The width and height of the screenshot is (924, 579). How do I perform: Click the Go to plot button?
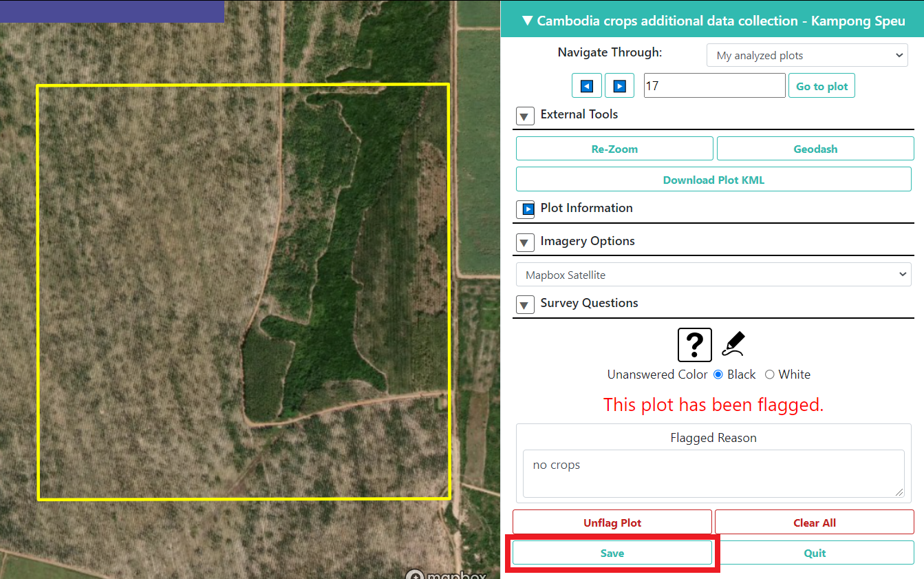click(821, 86)
